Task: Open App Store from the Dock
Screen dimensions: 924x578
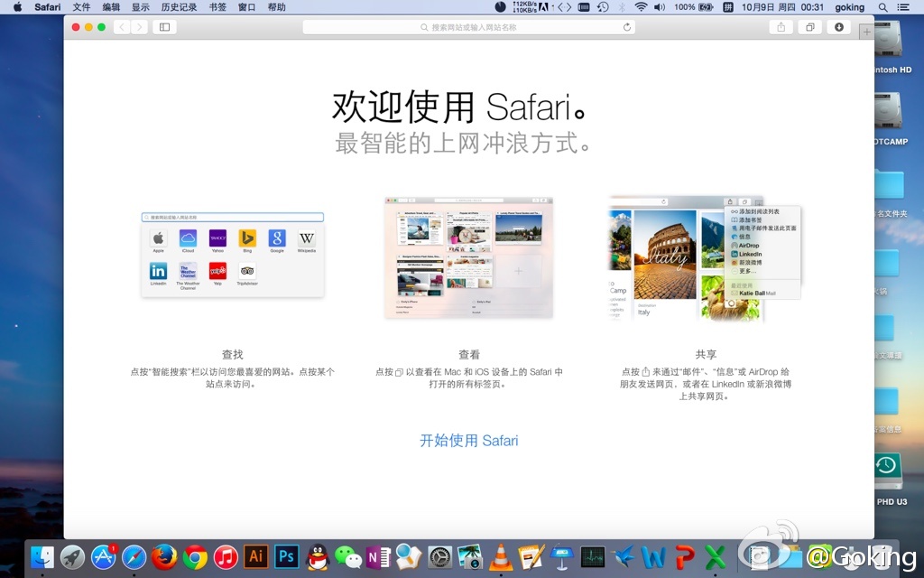Action: pyautogui.click(x=104, y=556)
